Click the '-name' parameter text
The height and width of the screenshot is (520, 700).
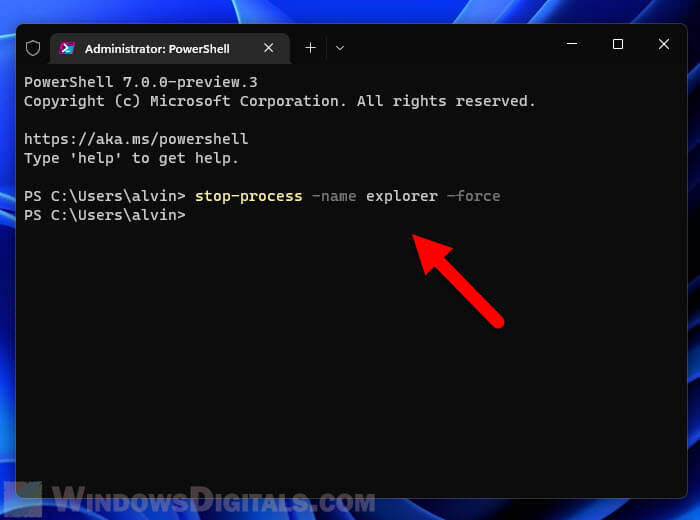pos(334,196)
